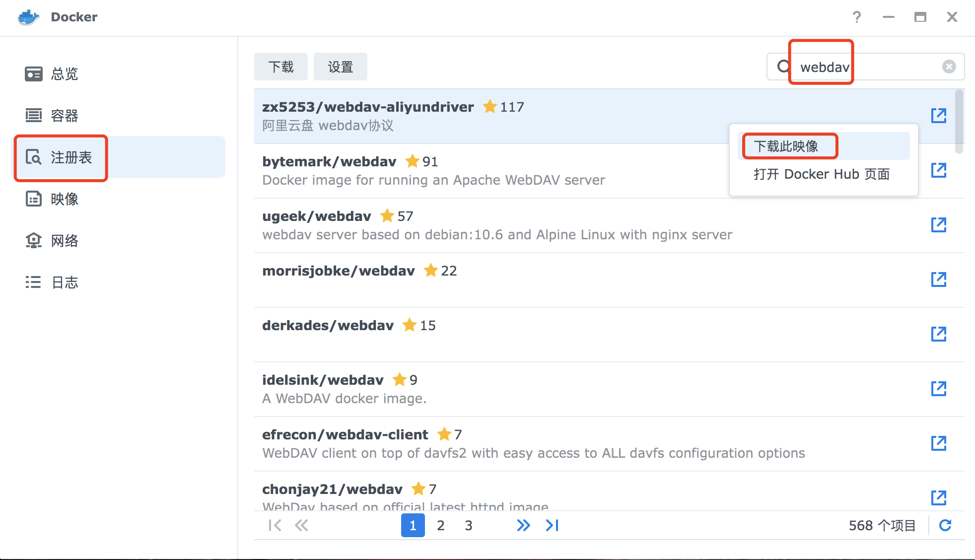Clear the search field with the X icon
975x560 pixels.
[949, 67]
